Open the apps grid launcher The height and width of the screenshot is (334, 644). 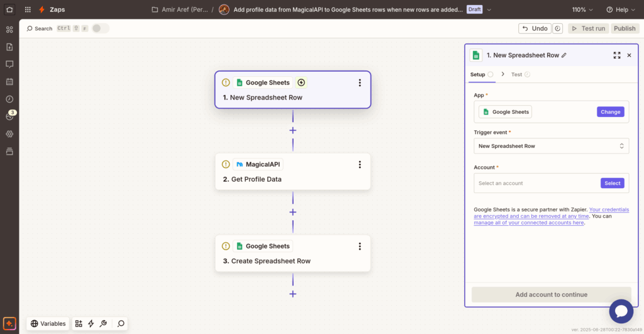click(28, 9)
